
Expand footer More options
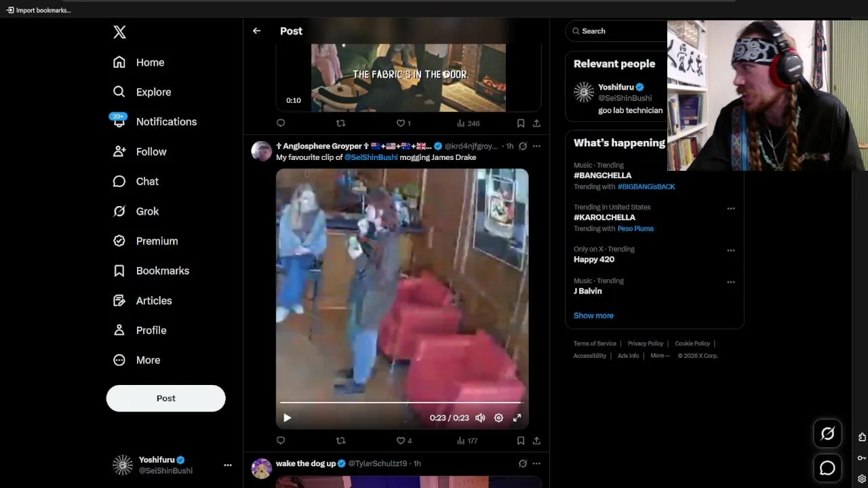660,356
